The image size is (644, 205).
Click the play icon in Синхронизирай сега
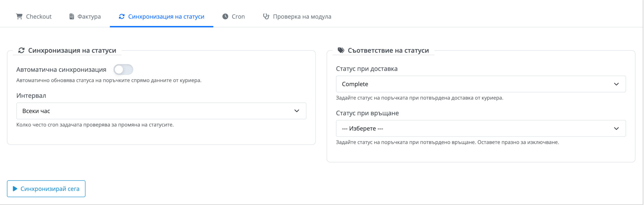tap(15, 189)
